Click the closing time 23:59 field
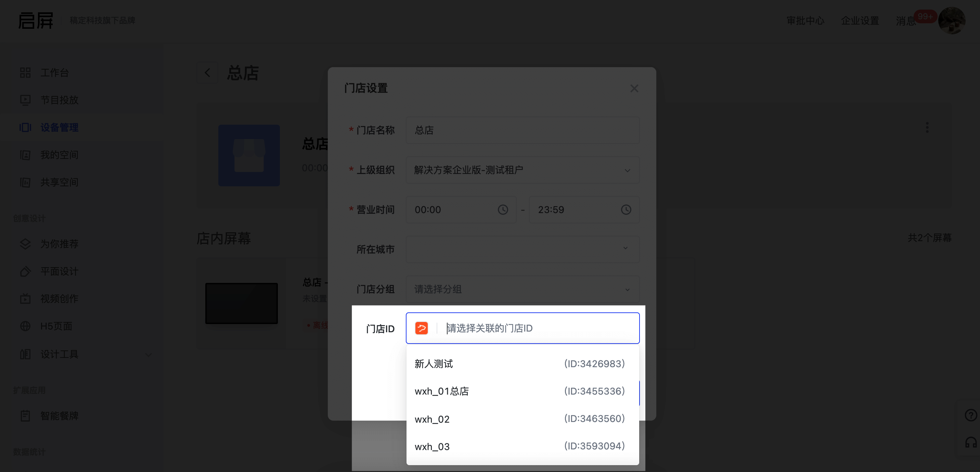This screenshot has width=980, height=472. coord(584,210)
